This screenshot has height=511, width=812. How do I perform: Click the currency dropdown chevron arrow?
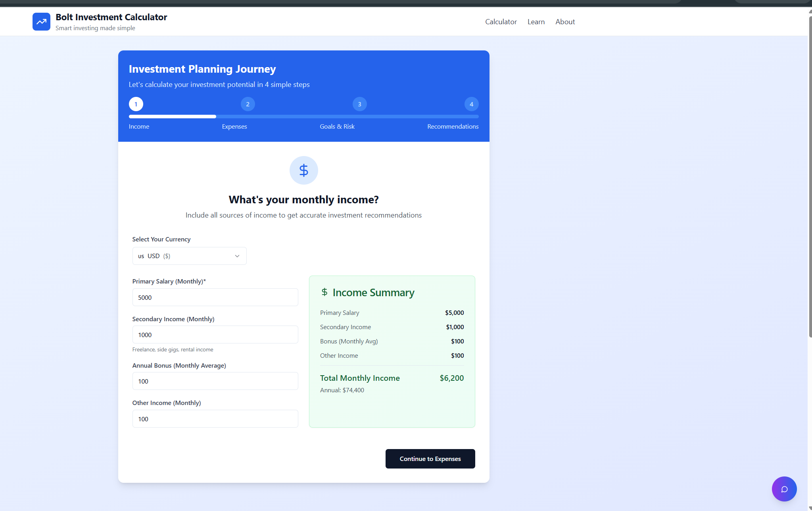(237, 256)
